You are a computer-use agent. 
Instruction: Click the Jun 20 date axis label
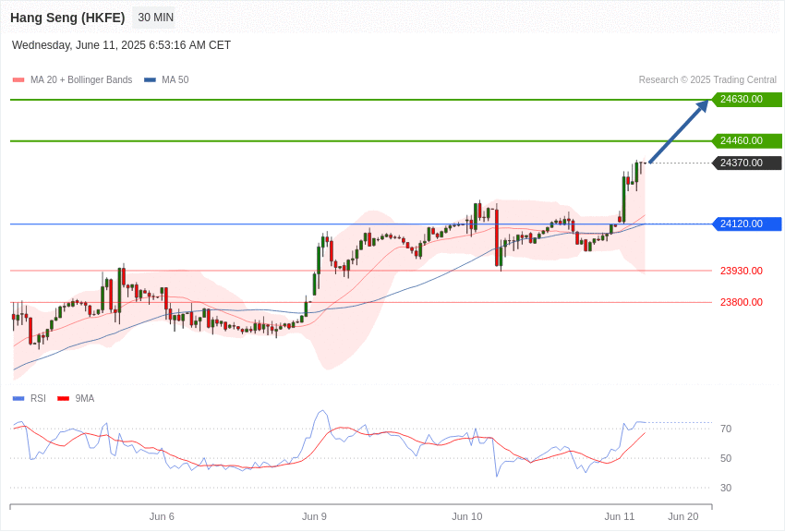click(682, 516)
